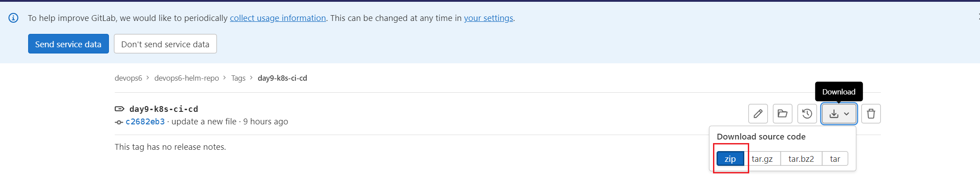
Task: Click the edit tag pencil icon
Action: [x=758, y=114]
